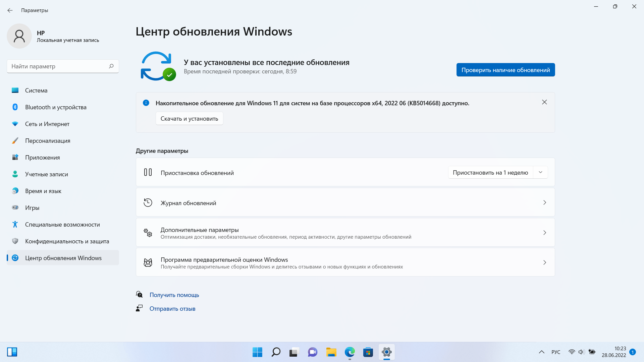644x362 pixels.
Task: Click the Время последней проверки status text
Action: pyautogui.click(x=240, y=71)
